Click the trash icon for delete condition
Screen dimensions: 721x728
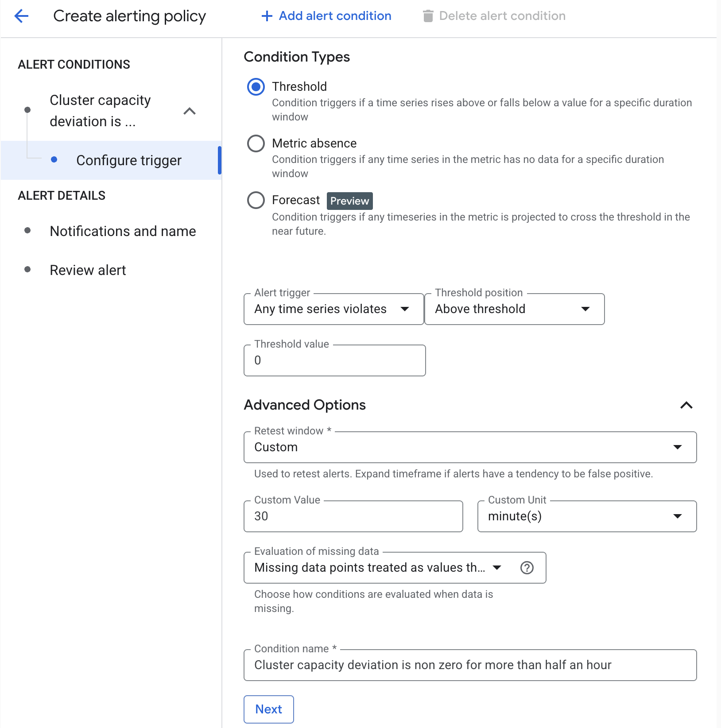(428, 16)
